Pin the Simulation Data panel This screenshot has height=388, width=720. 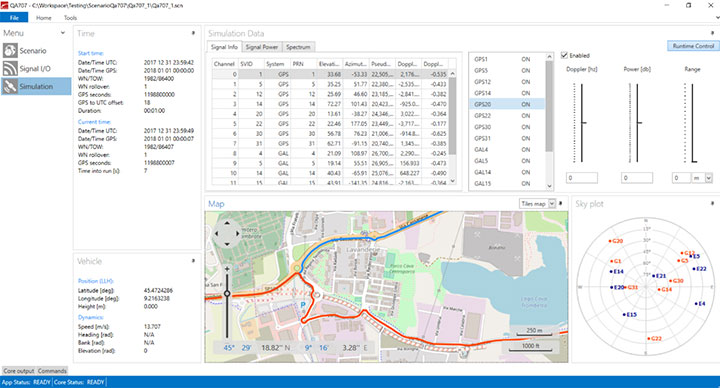coord(712,33)
